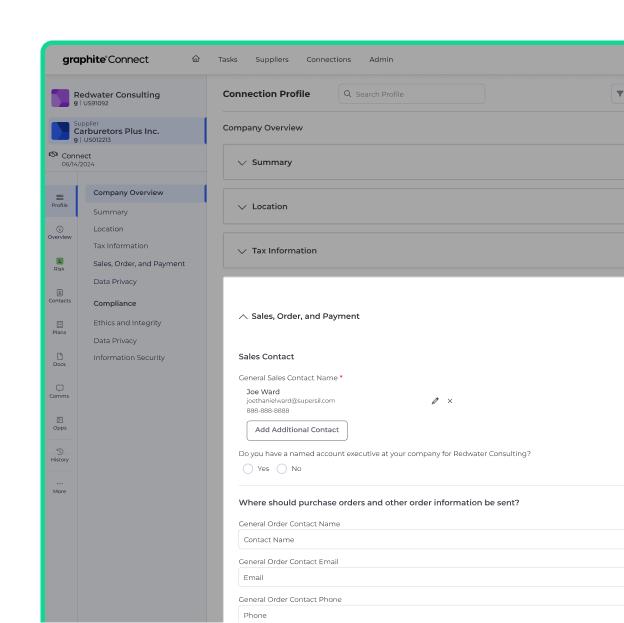Click the General Order Contact Name field
Viewport: 624px width, 623px height.
click(431, 539)
